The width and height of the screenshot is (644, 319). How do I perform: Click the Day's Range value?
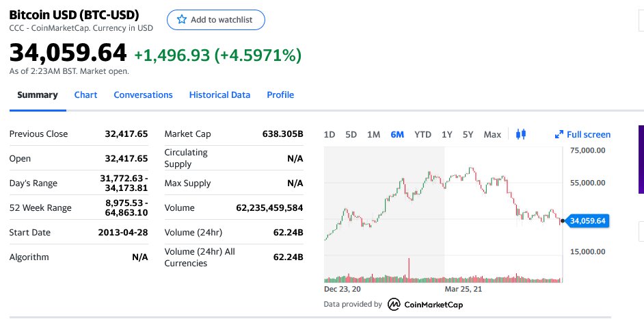[x=124, y=183]
